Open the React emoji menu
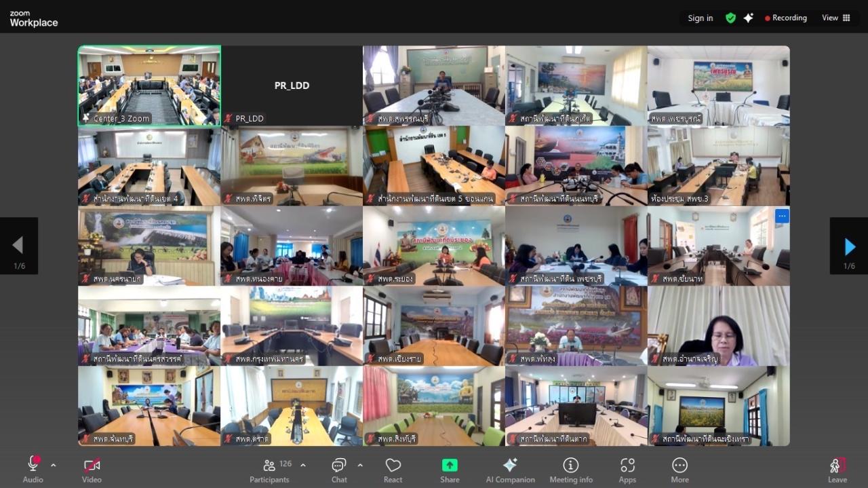 (393, 470)
